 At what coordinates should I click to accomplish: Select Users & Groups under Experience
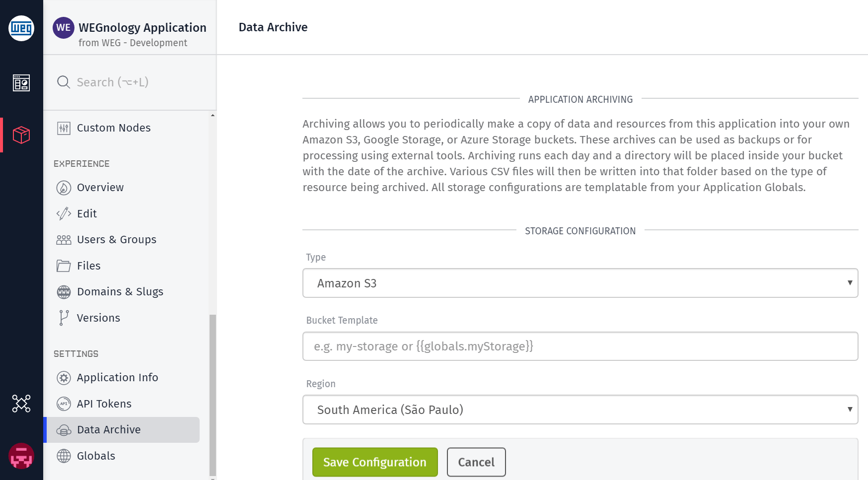(x=116, y=239)
